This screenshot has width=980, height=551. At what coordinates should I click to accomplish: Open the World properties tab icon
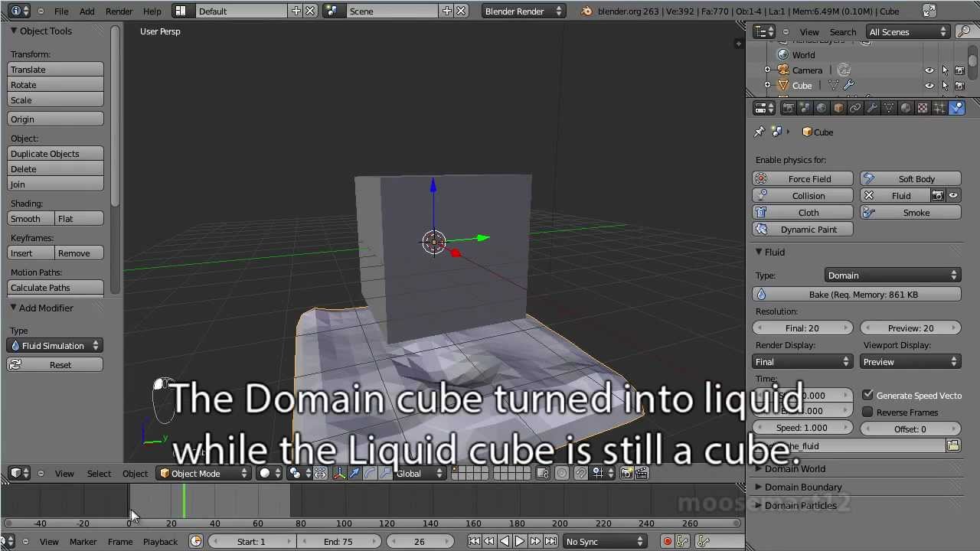(x=822, y=108)
